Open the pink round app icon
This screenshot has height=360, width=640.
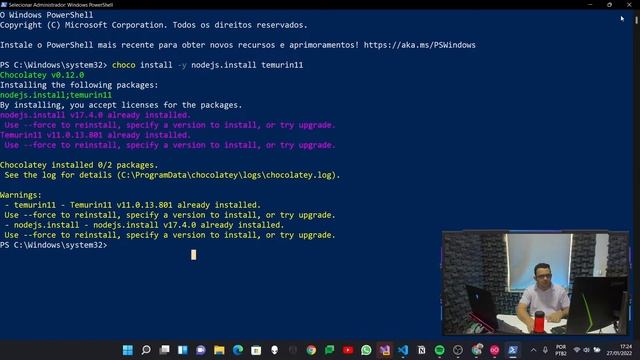pyautogui.click(x=495, y=350)
